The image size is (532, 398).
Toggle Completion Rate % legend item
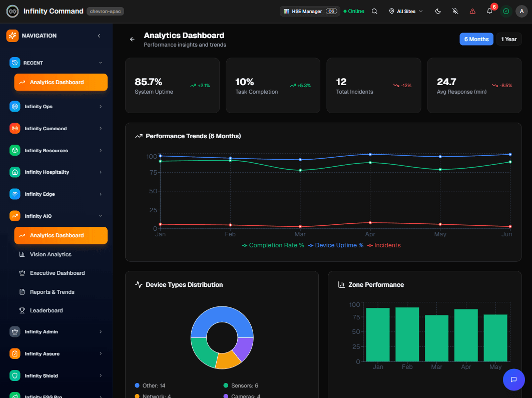coord(273,245)
